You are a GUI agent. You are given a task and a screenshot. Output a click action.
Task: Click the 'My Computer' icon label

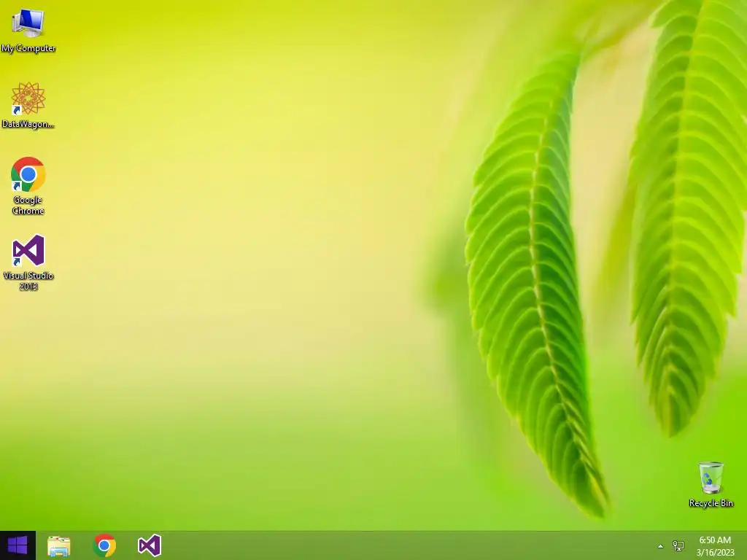(x=28, y=48)
